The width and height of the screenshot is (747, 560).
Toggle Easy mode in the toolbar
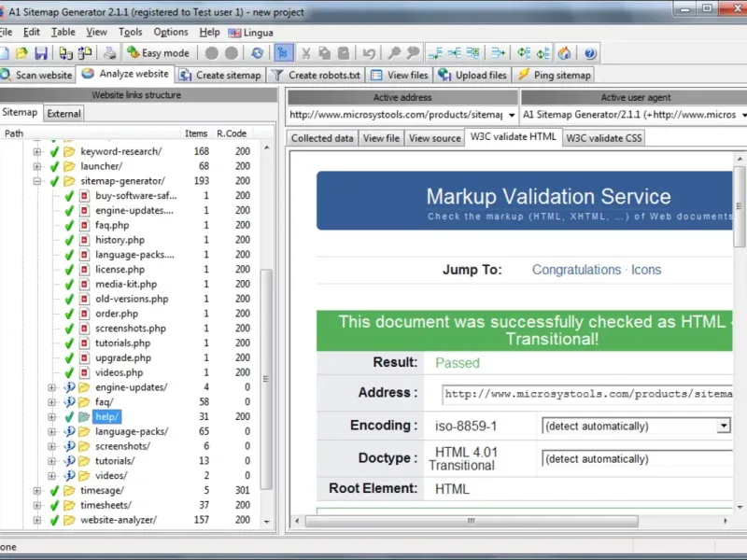coord(159,53)
